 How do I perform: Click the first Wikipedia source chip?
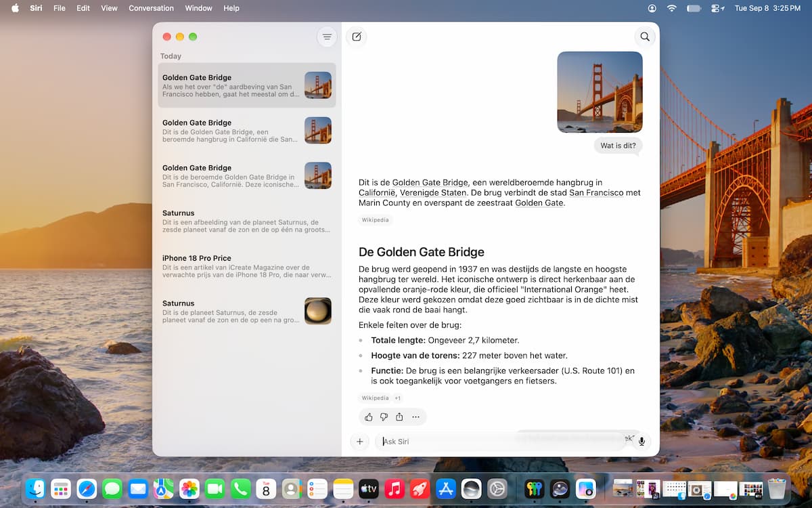[376, 220]
